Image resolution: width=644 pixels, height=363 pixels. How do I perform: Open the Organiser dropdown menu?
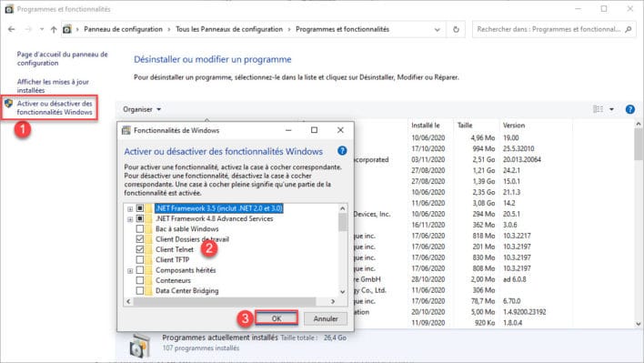pos(142,109)
